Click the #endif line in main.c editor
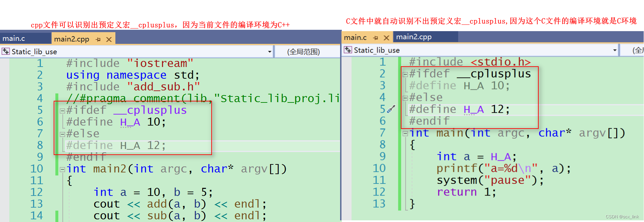644x222 pixels. tap(429, 121)
